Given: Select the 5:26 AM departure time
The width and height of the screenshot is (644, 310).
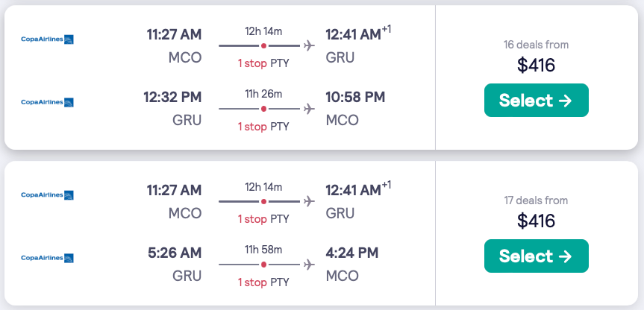Looking at the screenshot, I should click(x=176, y=253).
